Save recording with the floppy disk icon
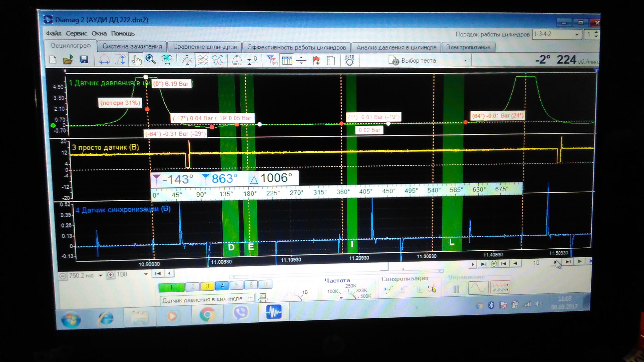 (x=84, y=60)
